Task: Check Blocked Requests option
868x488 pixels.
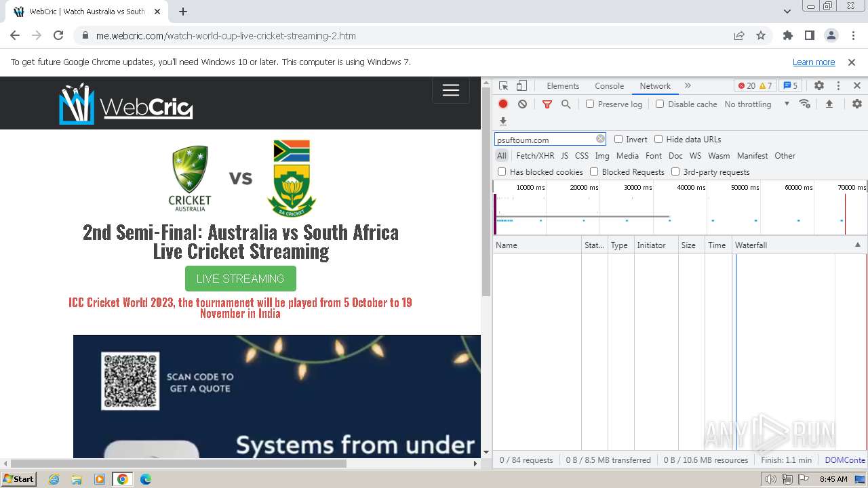Action: pos(594,171)
